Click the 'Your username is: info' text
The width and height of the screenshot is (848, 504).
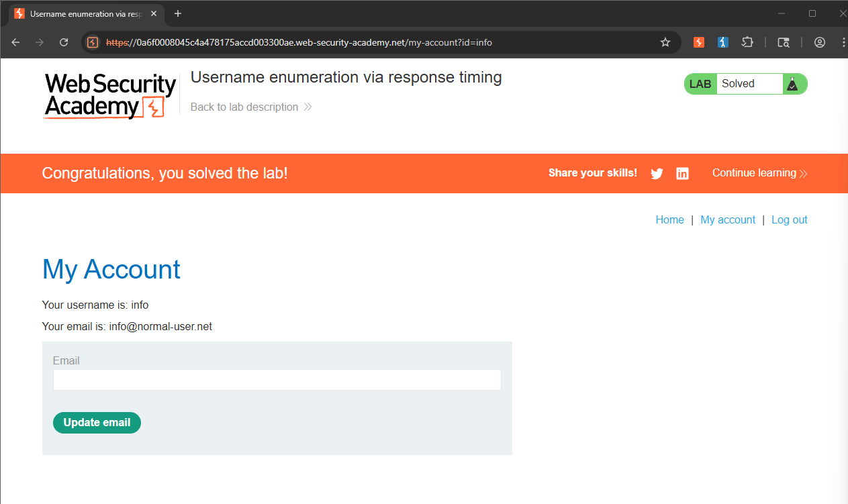pos(95,305)
